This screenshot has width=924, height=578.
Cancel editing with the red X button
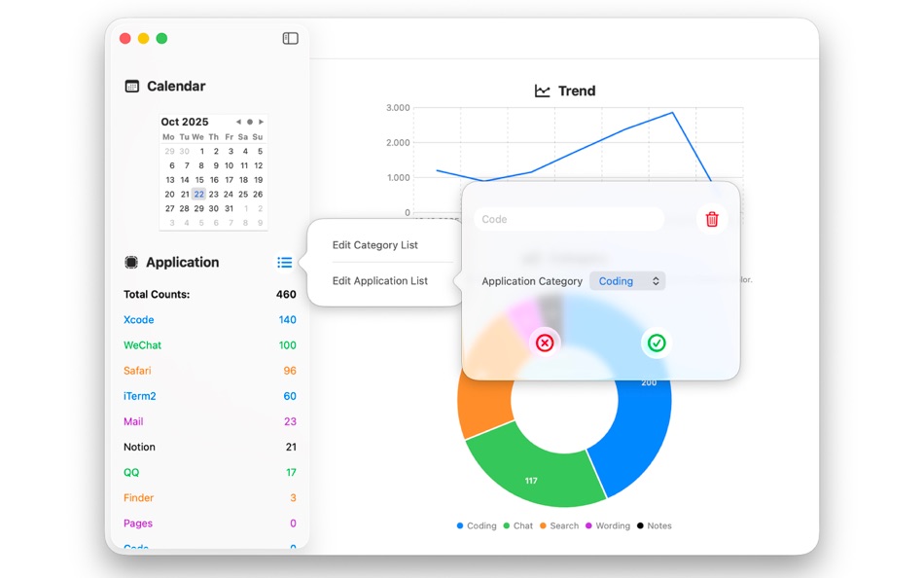click(545, 343)
